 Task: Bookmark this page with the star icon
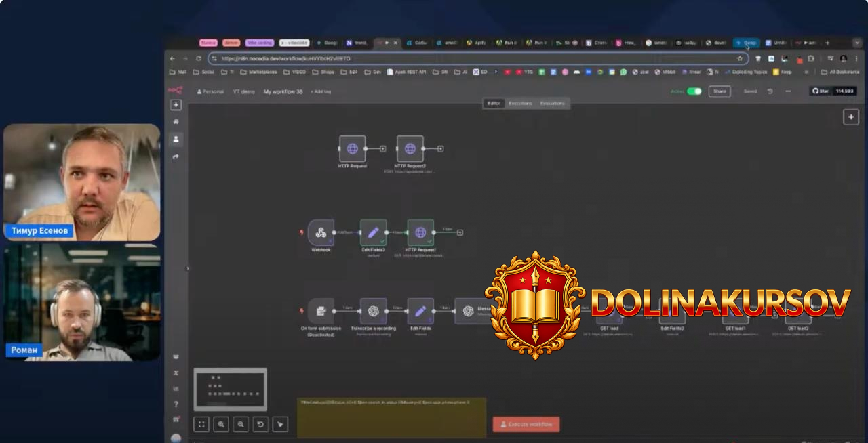740,59
